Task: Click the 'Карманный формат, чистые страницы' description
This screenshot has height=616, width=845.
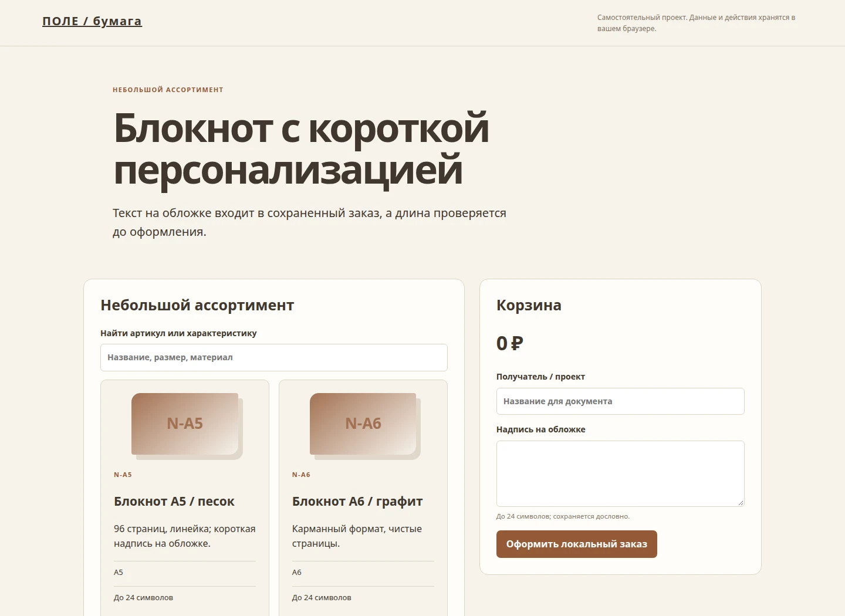Action: 357,536
